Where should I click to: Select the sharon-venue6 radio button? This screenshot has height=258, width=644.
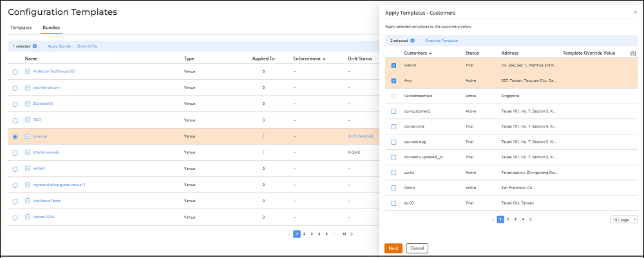[15, 152]
